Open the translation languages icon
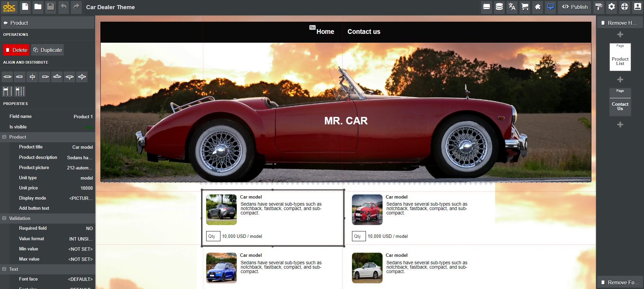 click(512, 7)
